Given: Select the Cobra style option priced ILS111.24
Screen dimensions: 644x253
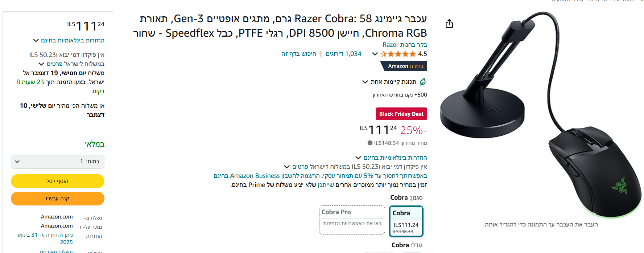Looking at the screenshot, I should point(406,221).
